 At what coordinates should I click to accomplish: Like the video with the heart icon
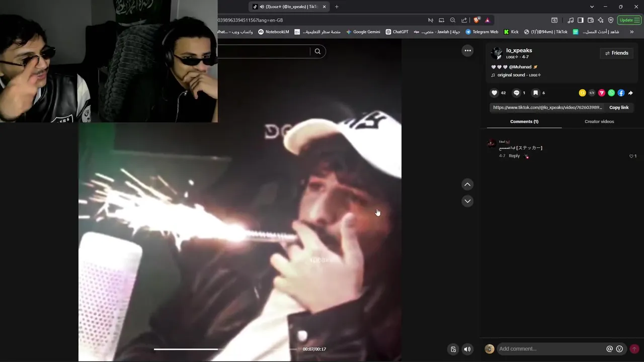click(494, 93)
